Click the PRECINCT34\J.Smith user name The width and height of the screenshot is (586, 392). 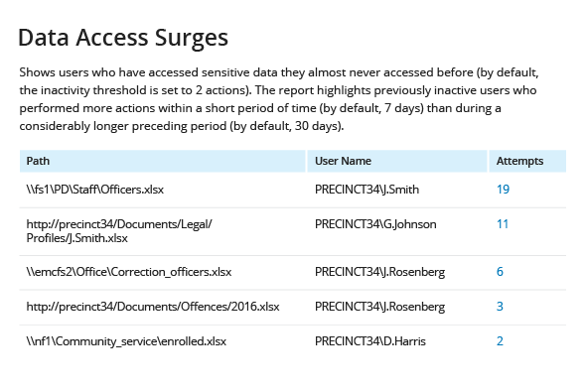tap(366, 190)
